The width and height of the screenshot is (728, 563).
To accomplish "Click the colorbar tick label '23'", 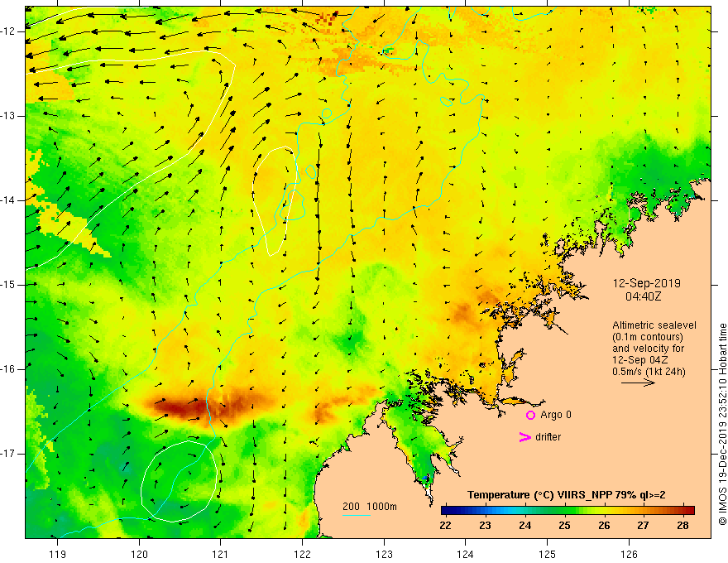I will click(485, 526).
